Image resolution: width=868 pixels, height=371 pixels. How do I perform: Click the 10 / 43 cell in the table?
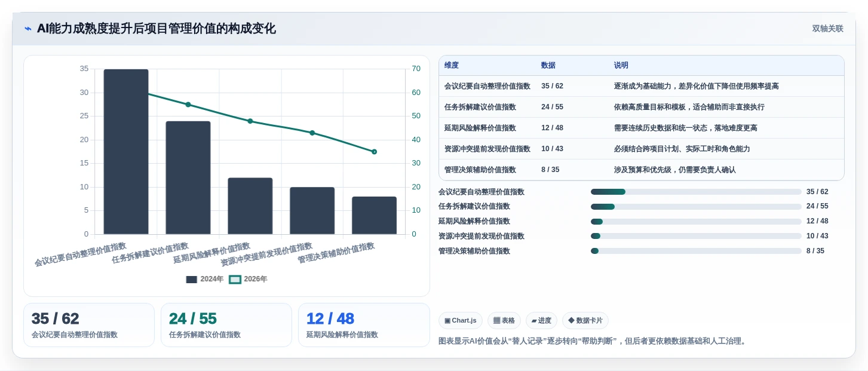pos(552,149)
